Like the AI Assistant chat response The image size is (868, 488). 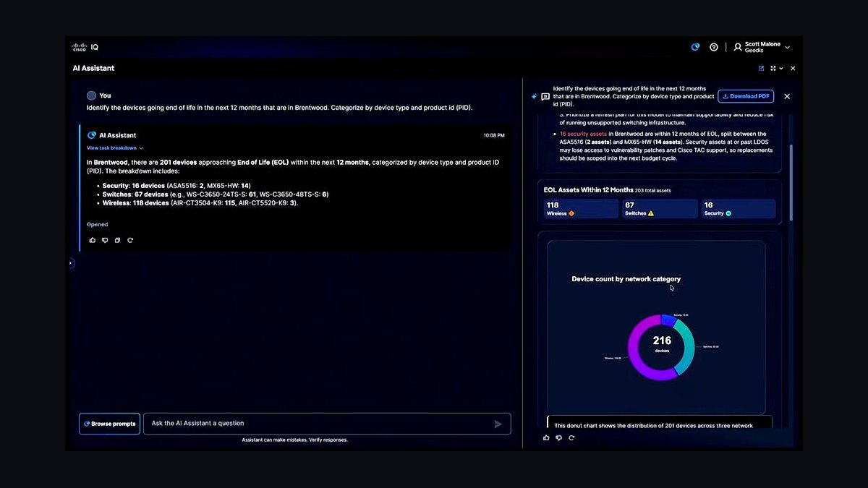[x=92, y=240]
